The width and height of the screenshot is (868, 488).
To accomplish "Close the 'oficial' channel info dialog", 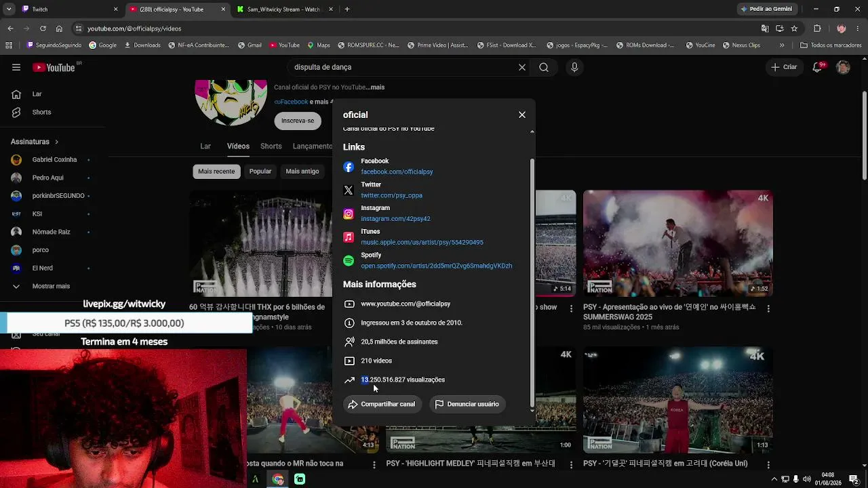I will [x=522, y=115].
